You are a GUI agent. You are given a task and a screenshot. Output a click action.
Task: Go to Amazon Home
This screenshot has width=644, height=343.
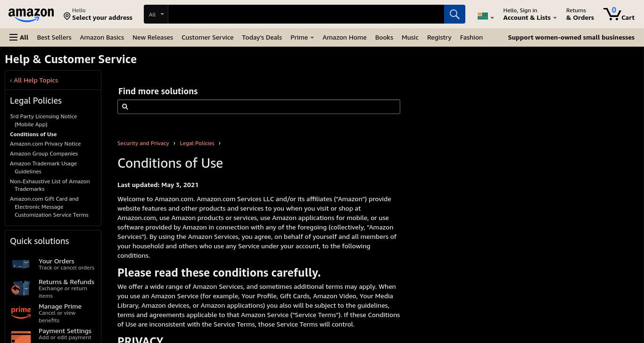(x=344, y=37)
